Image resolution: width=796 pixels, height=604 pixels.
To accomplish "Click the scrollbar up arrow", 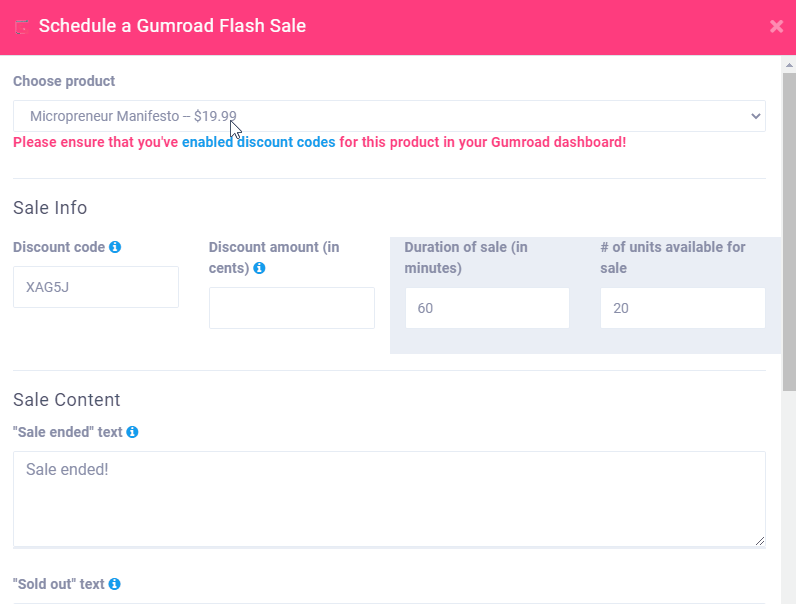I will 788,63.
